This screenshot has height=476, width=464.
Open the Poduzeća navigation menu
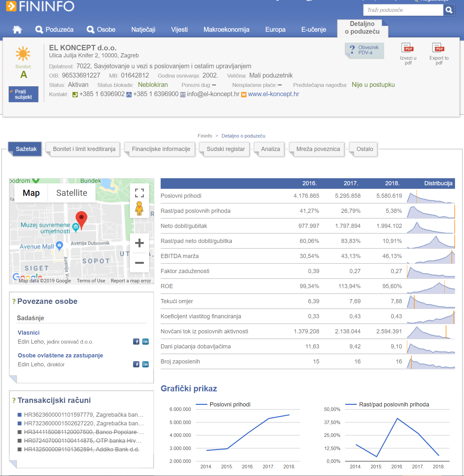click(55, 29)
